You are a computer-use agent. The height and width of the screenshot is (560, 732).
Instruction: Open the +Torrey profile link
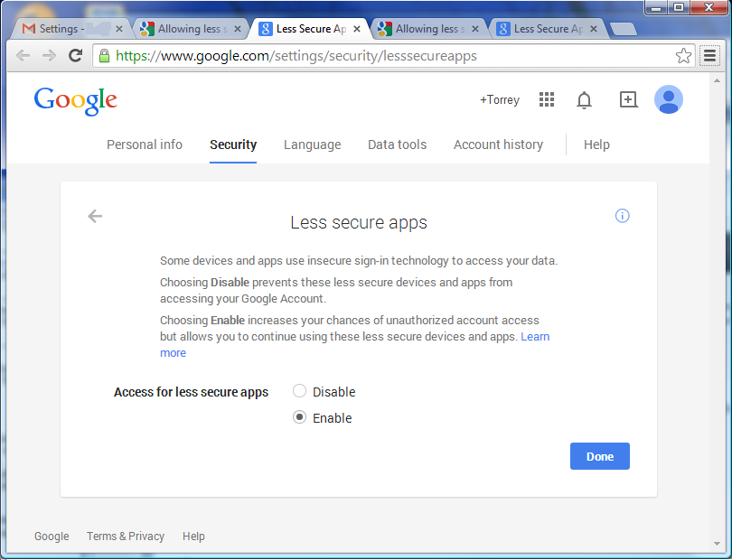500,100
